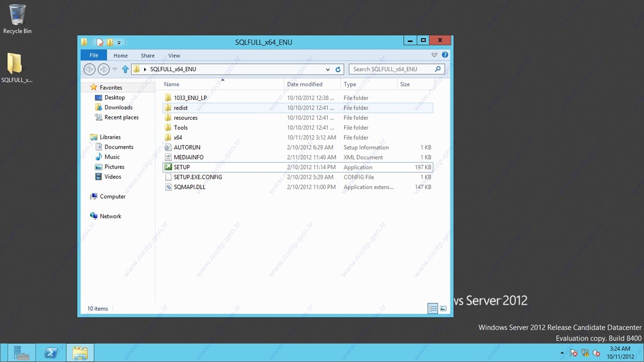The image size is (644, 362).
Task: Show hidden tray icons arrow
Action: pyautogui.click(x=562, y=353)
